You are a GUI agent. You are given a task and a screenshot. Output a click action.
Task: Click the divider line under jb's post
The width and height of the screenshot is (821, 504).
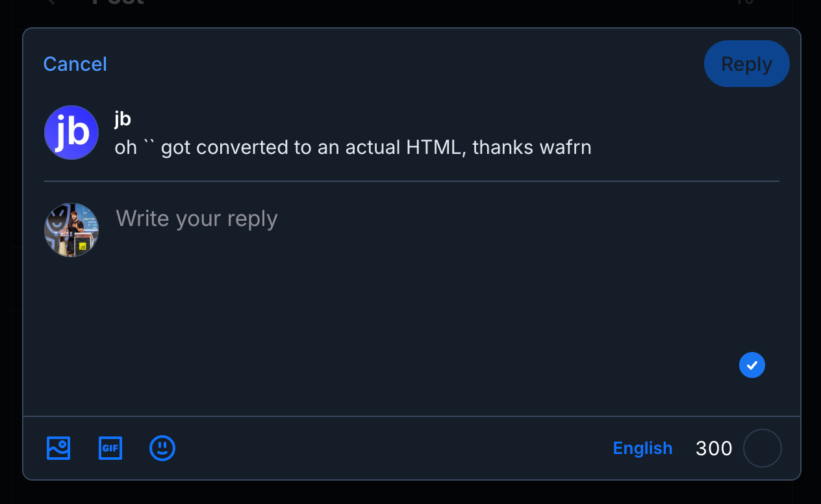click(411, 181)
